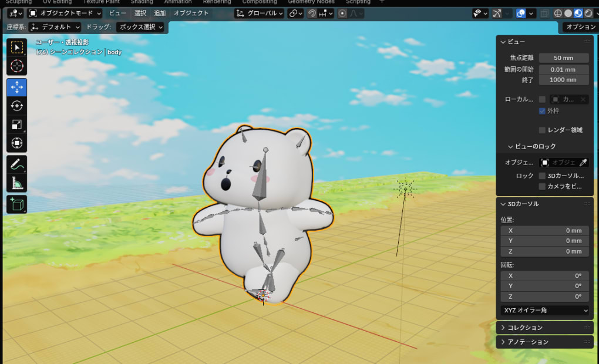Uncheck the 外枠 checkbox
599x364 pixels.
[x=542, y=111]
